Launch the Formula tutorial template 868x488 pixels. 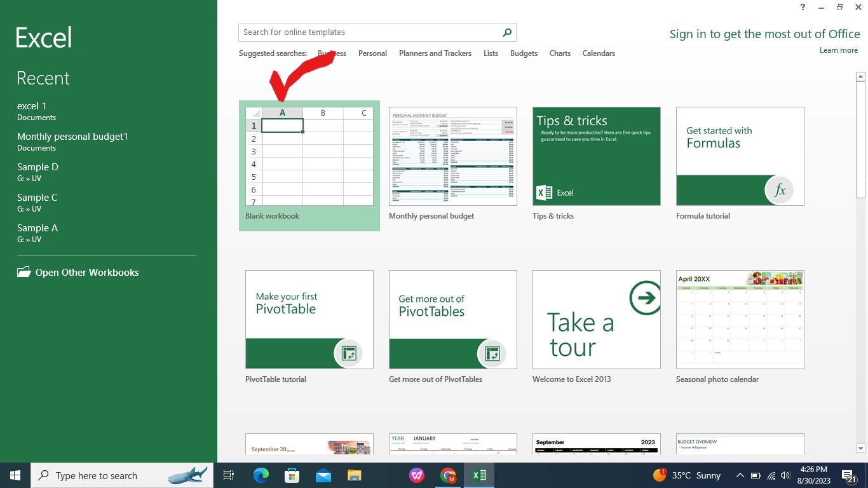click(x=739, y=156)
